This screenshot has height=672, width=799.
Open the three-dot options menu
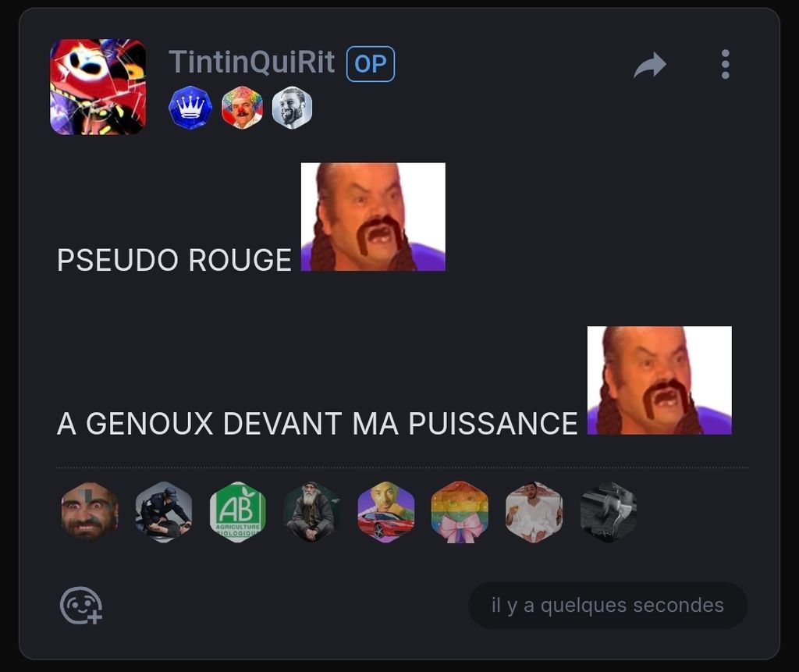[x=725, y=64]
